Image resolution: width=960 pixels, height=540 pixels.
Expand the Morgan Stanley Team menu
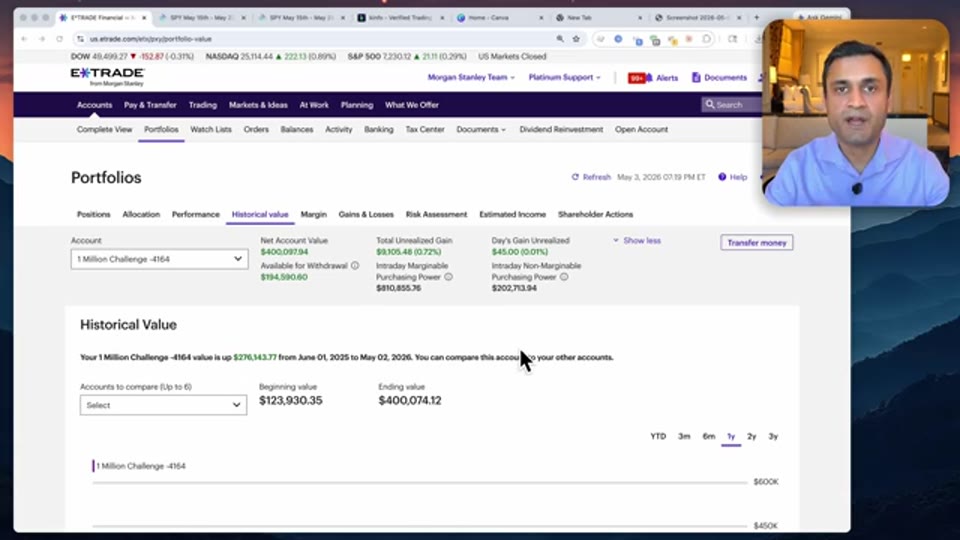[471, 77]
